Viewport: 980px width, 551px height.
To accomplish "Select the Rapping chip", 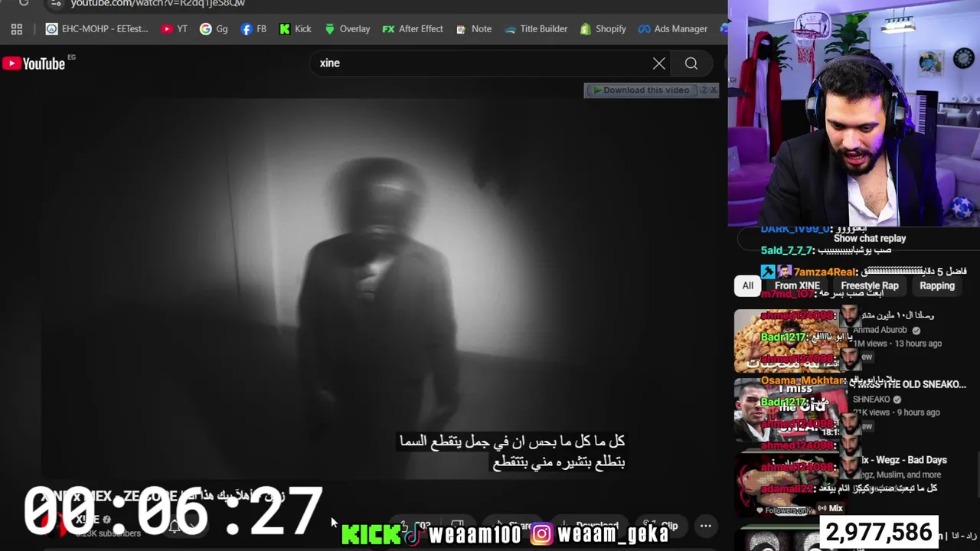I will coord(937,285).
